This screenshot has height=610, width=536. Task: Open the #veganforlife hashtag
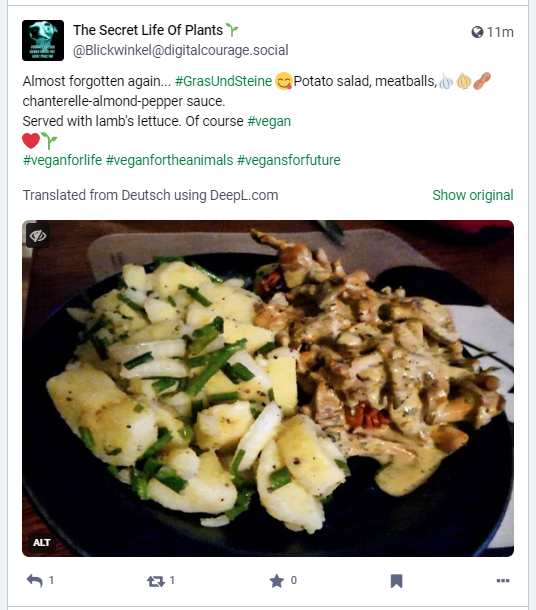click(62, 160)
